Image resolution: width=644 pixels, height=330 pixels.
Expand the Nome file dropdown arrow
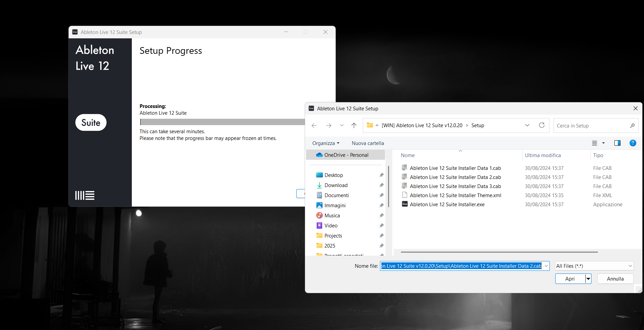[546, 266]
